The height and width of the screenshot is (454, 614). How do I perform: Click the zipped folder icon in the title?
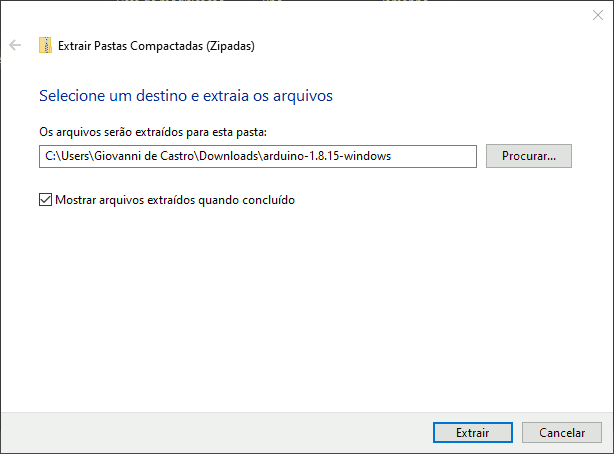(x=45, y=45)
